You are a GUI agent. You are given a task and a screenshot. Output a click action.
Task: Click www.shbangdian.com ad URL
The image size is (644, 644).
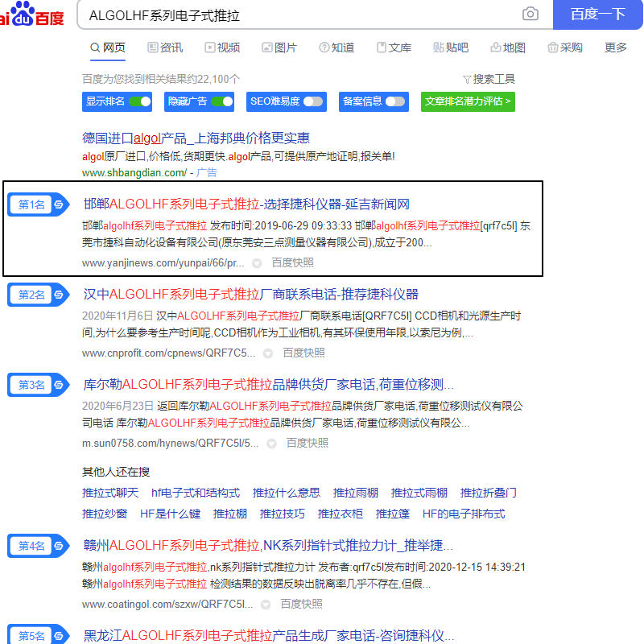[x=134, y=173]
